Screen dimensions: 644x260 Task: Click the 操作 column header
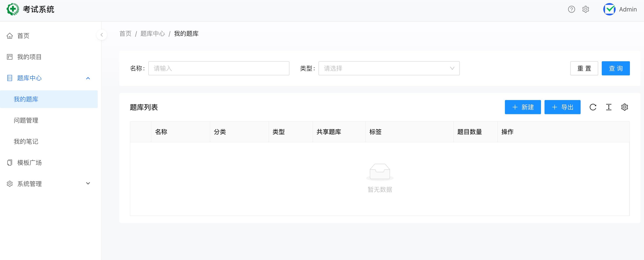[x=563, y=132]
